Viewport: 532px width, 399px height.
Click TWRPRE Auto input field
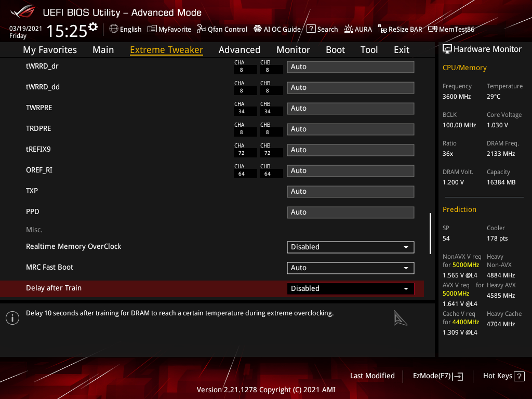click(351, 108)
